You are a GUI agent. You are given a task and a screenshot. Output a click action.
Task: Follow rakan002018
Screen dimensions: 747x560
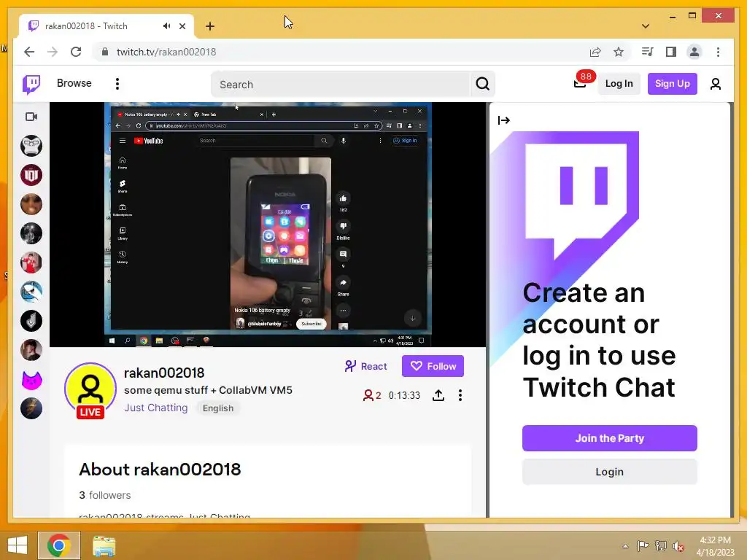click(x=433, y=366)
